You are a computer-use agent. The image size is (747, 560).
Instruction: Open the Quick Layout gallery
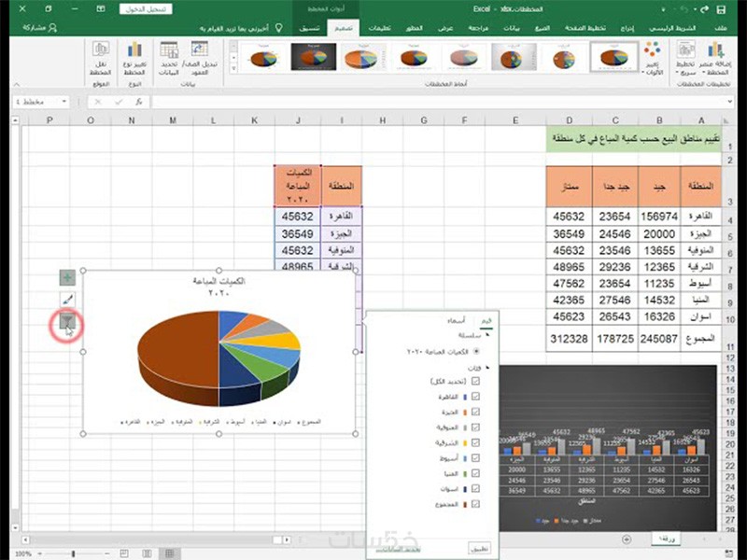(x=686, y=58)
